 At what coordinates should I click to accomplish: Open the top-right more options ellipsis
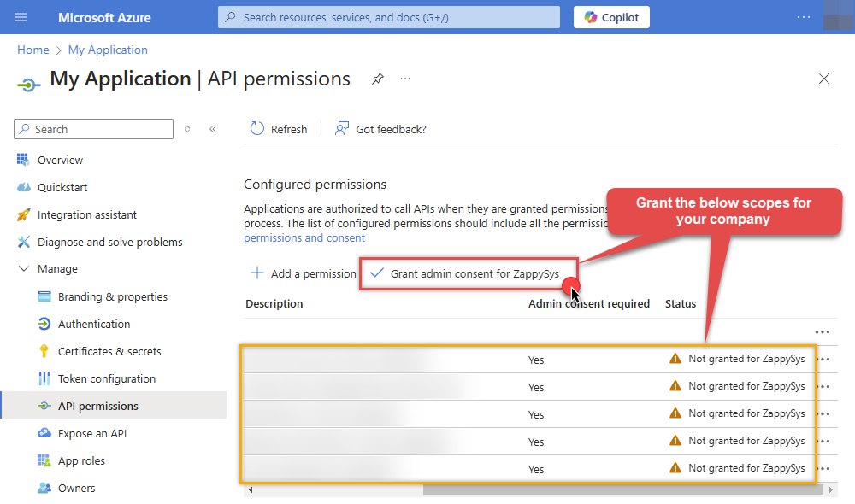tap(803, 17)
